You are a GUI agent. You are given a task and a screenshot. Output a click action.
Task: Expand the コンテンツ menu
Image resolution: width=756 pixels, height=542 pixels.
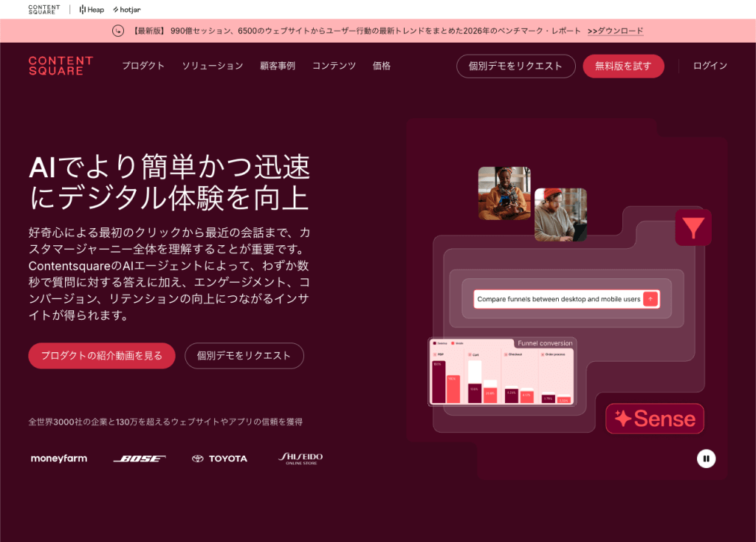(334, 66)
